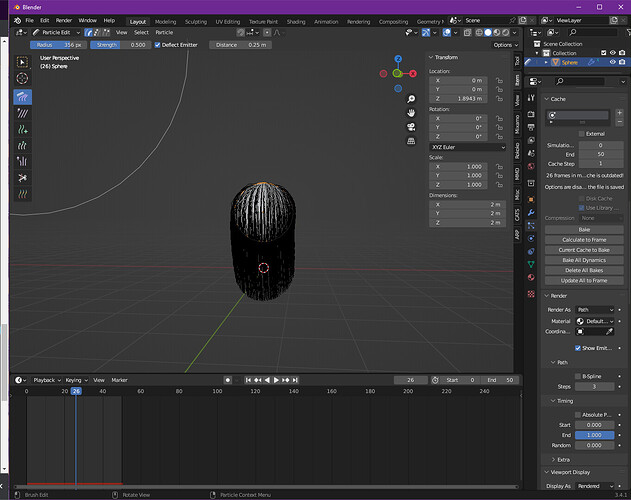Open the Particle properties tab icon
The image size is (631, 500).
pyautogui.click(x=531, y=226)
